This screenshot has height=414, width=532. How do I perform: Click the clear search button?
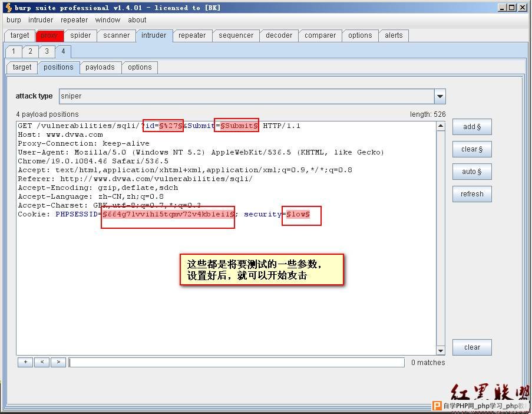[x=472, y=347]
